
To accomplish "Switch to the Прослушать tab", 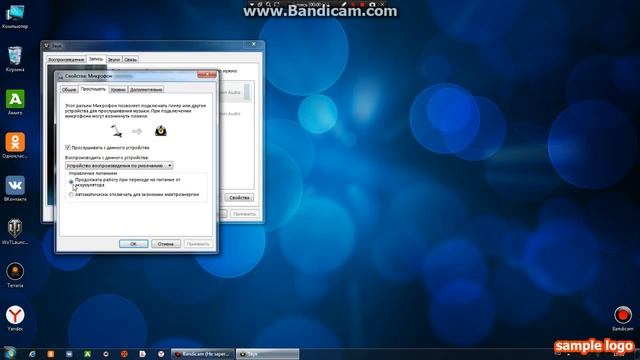I will 93,89.
